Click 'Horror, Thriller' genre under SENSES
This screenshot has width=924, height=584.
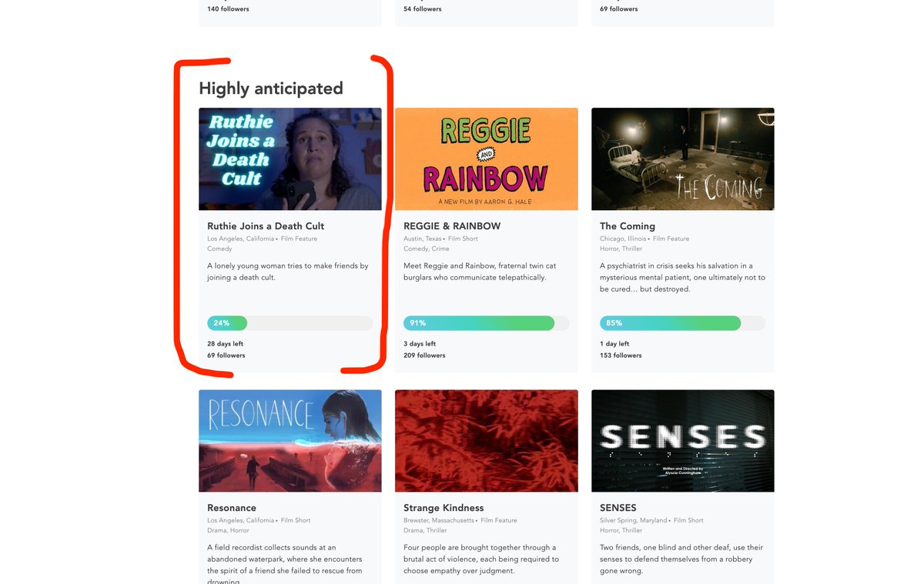tap(621, 531)
